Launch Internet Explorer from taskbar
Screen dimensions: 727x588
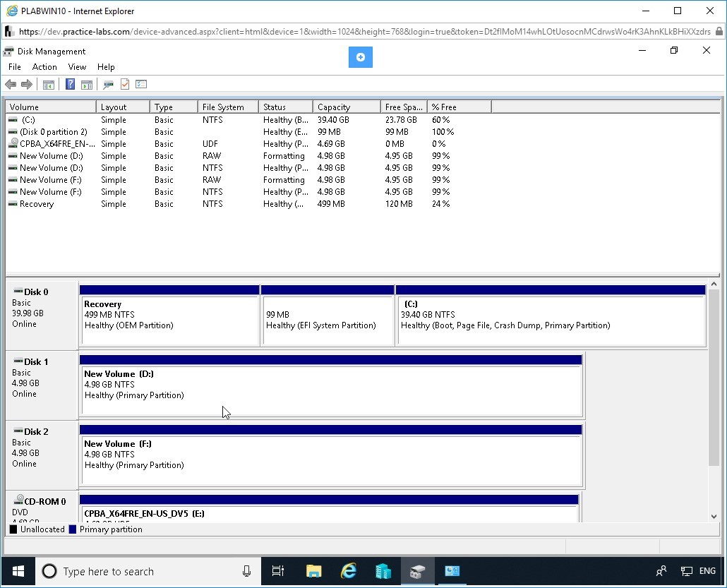[348, 571]
